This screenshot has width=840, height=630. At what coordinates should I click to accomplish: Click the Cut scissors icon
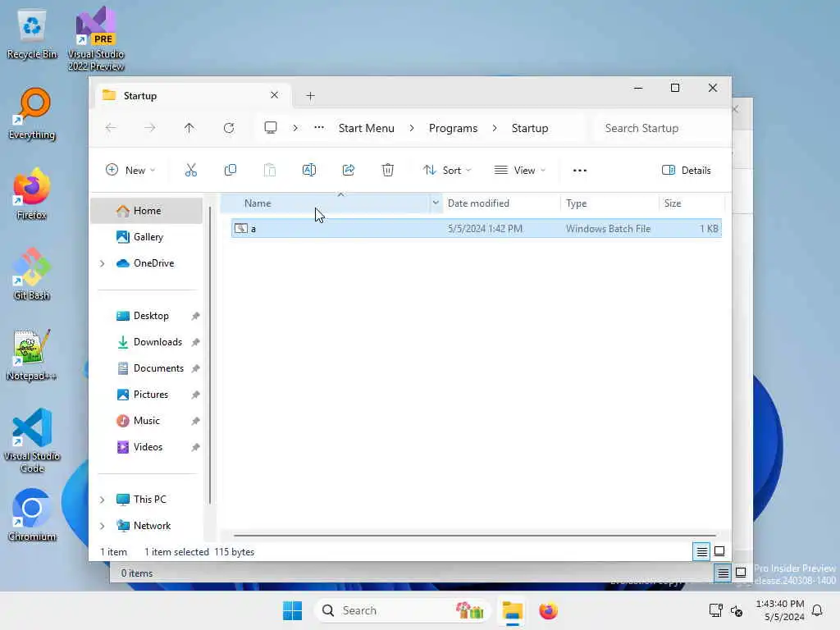[x=190, y=171]
